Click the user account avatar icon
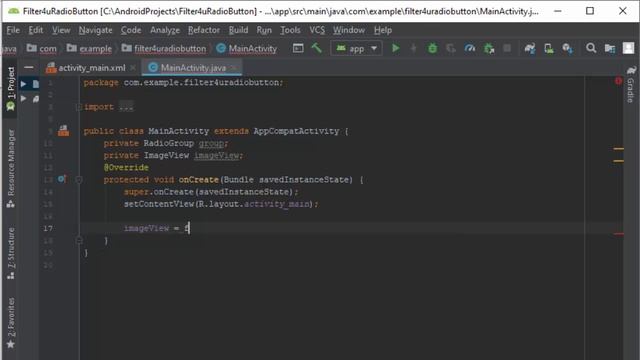 [x=629, y=48]
